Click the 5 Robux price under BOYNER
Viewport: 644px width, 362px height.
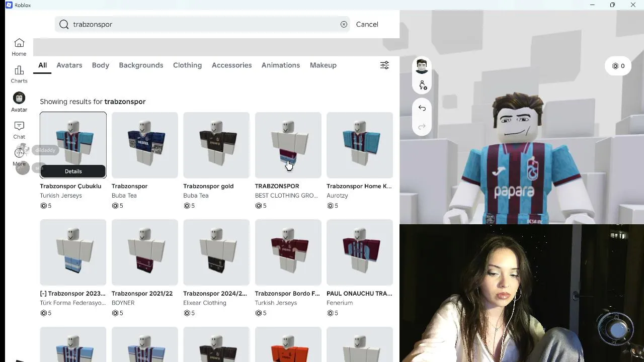coord(117,313)
